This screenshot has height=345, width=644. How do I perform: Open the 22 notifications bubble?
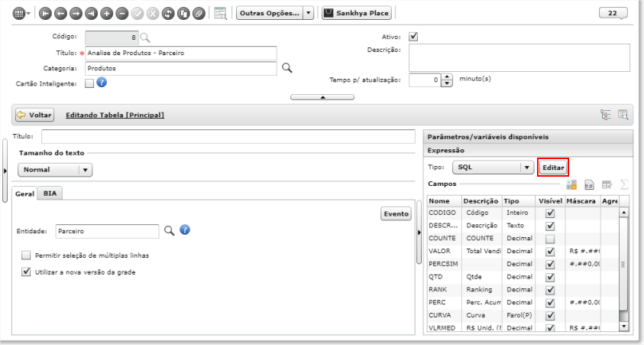(613, 13)
